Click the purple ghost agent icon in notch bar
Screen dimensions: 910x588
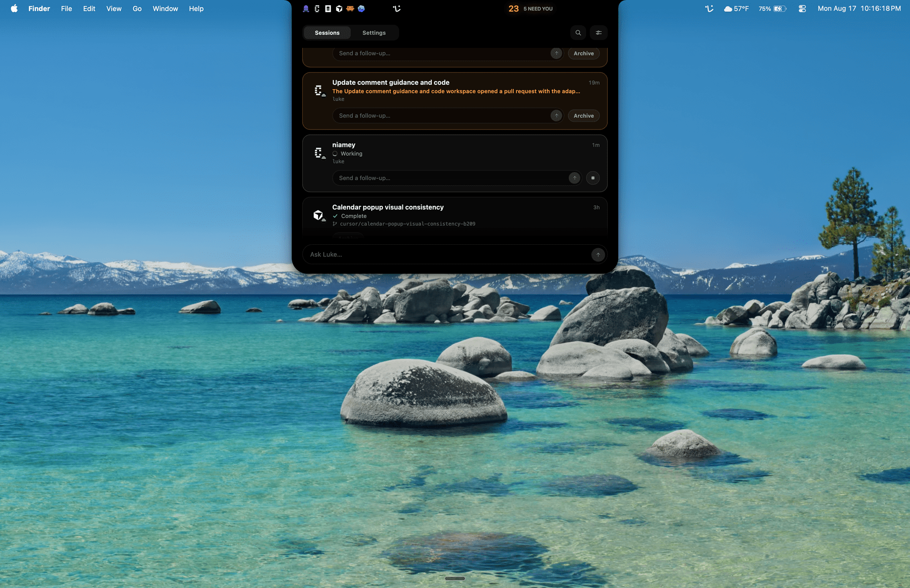pyautogui.click(x=306, y=8)
